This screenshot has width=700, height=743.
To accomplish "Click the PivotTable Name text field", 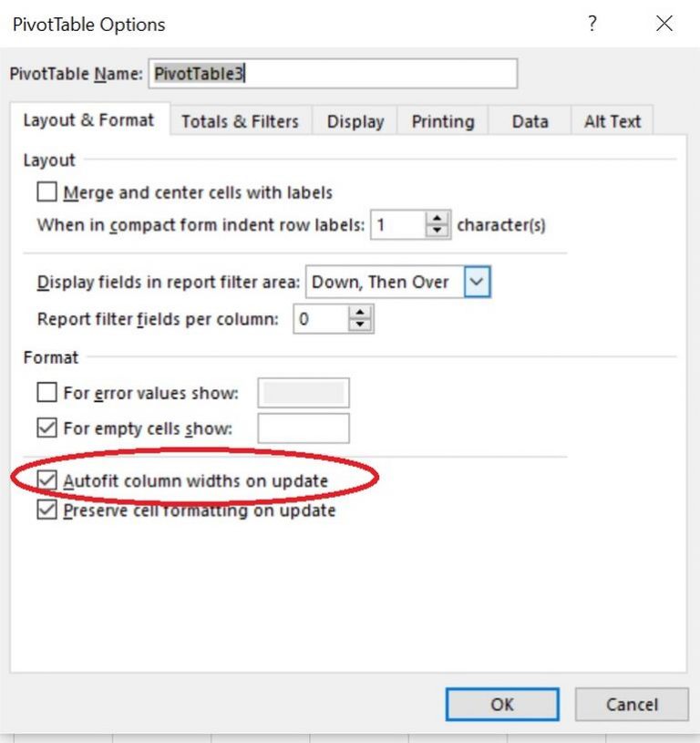I will coord(333,74).
